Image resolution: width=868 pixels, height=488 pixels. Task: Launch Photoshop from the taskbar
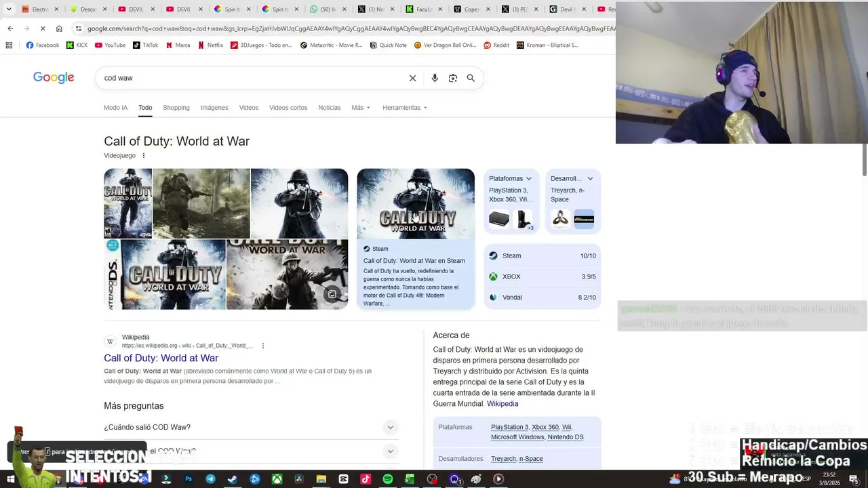pos(189,479)
